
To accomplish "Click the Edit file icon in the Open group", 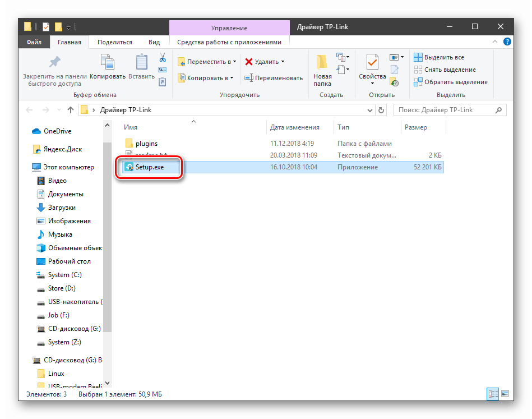I will (394, 70).
